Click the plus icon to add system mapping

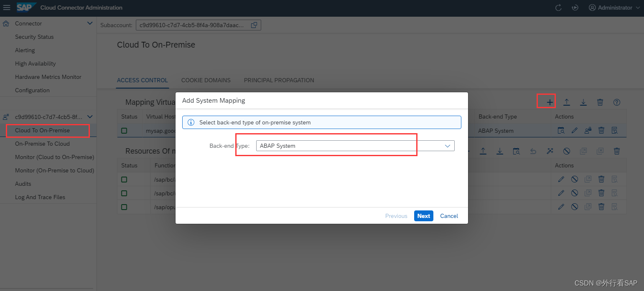[550, 102]
